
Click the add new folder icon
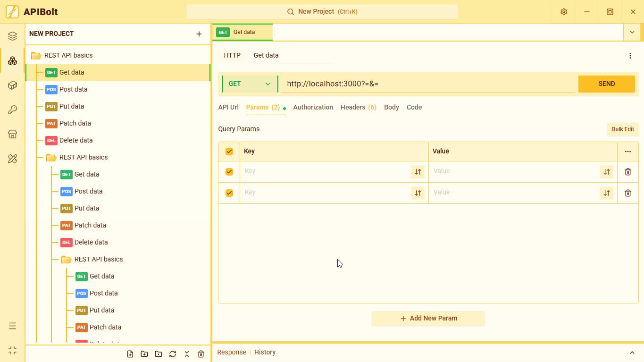point(144,354)
